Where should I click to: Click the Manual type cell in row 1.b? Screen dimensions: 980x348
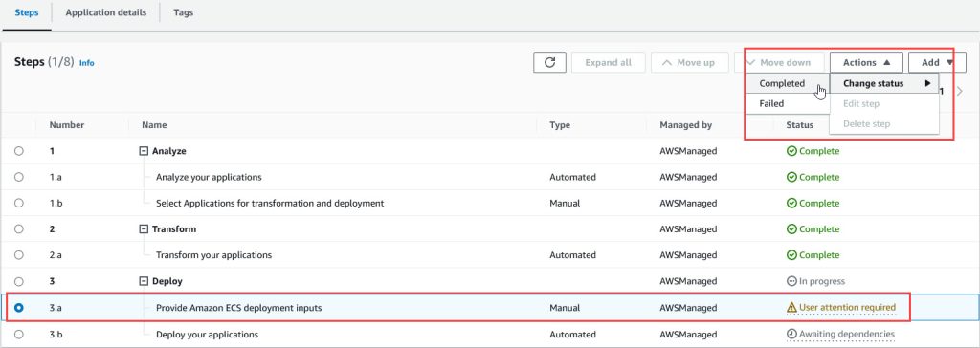565,203
